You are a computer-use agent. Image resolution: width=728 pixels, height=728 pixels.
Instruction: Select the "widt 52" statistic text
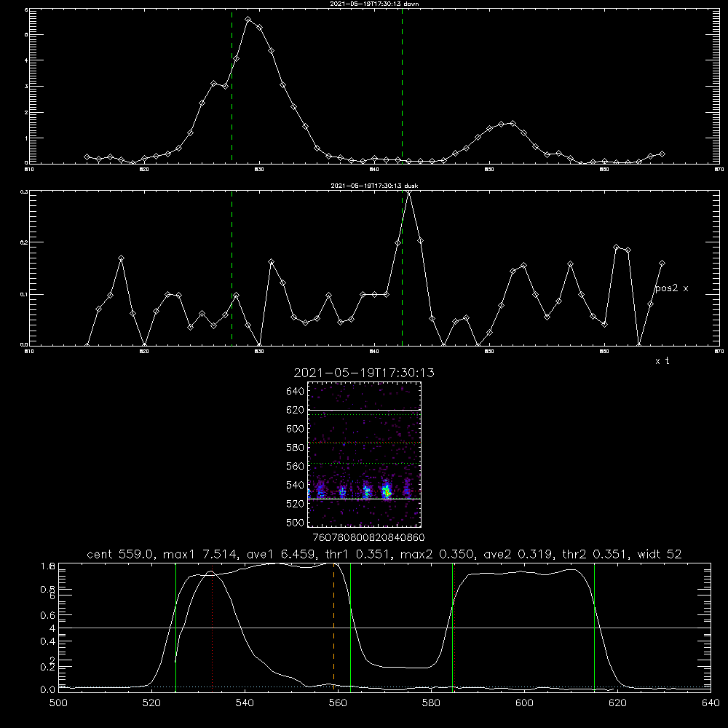pyautogui.click(x=660, y=554)
